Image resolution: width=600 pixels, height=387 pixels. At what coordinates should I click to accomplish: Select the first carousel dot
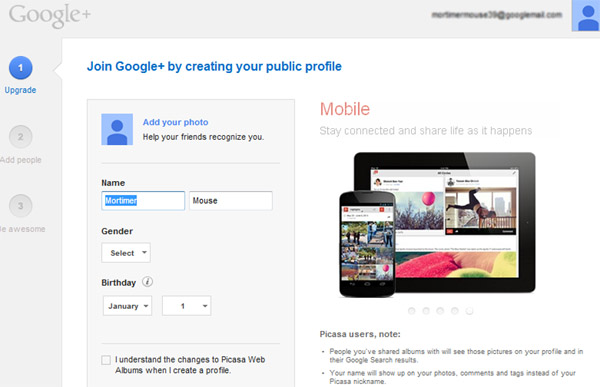[412, 311]
